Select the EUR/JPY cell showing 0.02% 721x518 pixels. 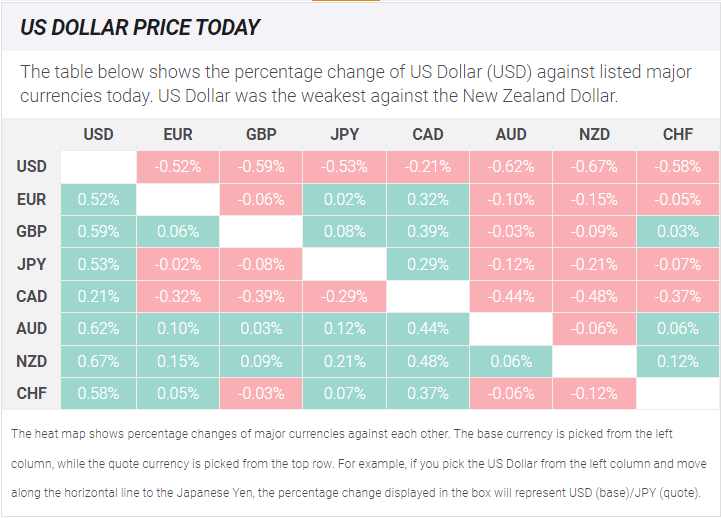click(x=344, y=199)
